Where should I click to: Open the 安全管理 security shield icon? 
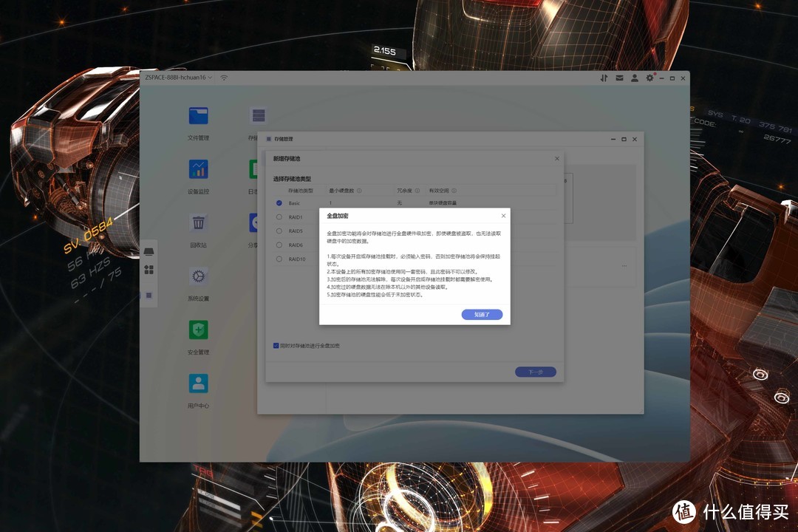point(198,330)
